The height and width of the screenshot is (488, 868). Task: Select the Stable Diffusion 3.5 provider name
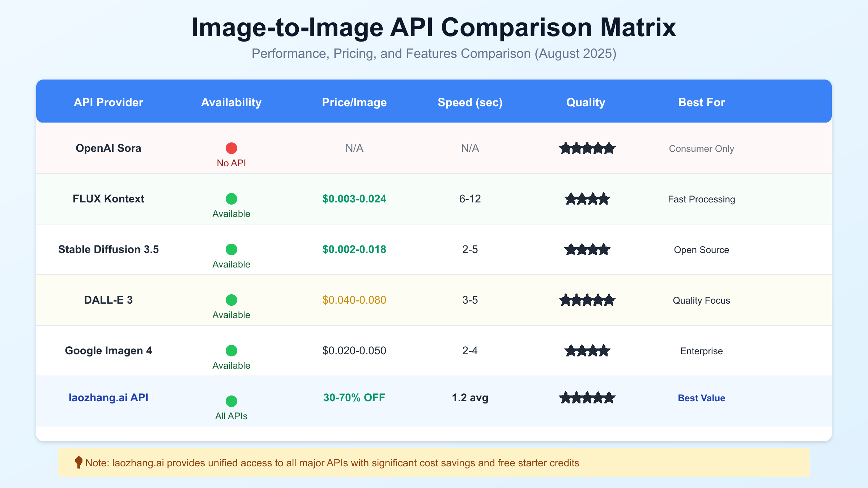pos(109,249)
